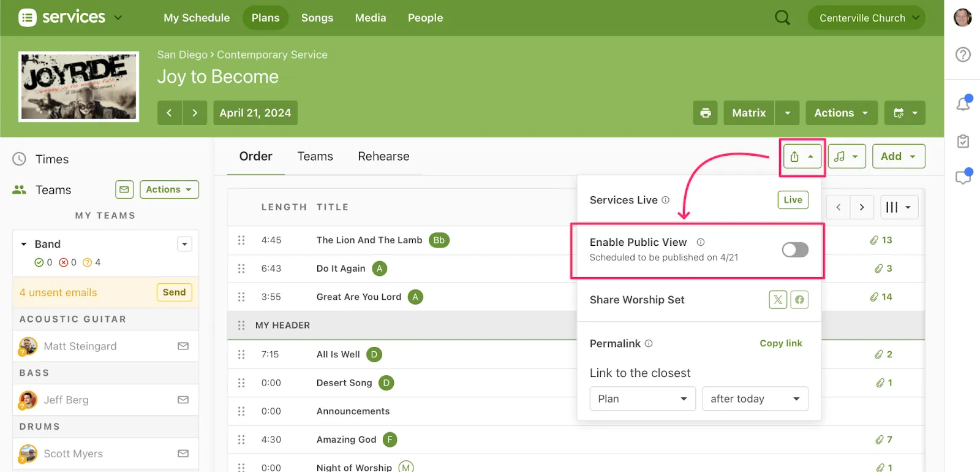Open the search magnifier icon
This screenshot has width=980, height=472.
[782, 18]
